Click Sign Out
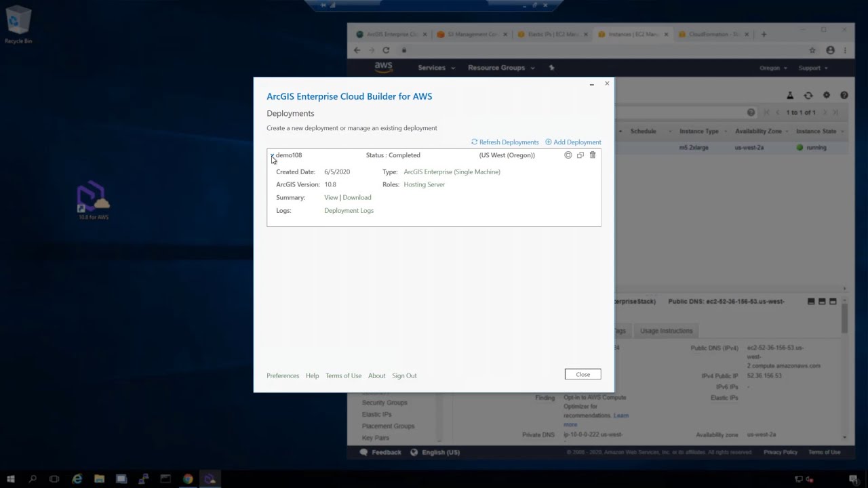 [x=404, y=375]
